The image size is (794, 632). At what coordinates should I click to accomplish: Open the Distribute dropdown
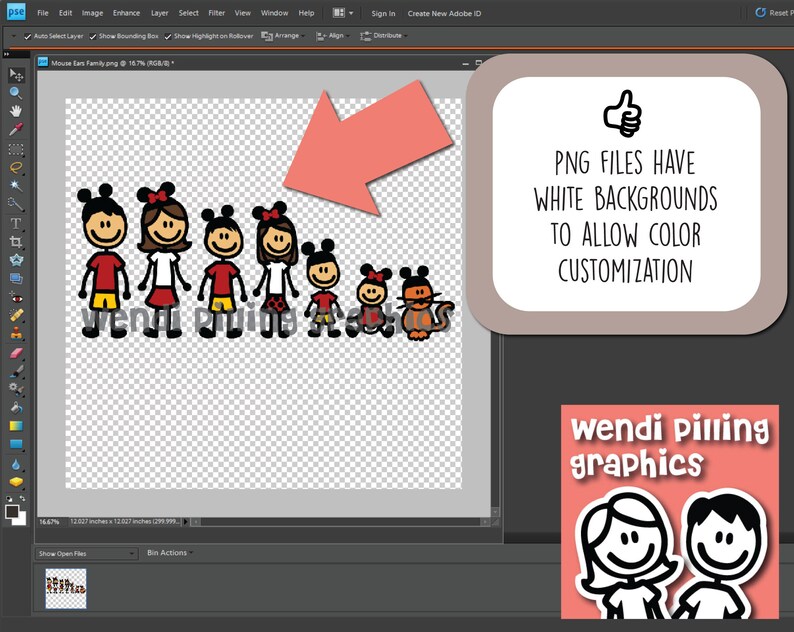point(383,35)
